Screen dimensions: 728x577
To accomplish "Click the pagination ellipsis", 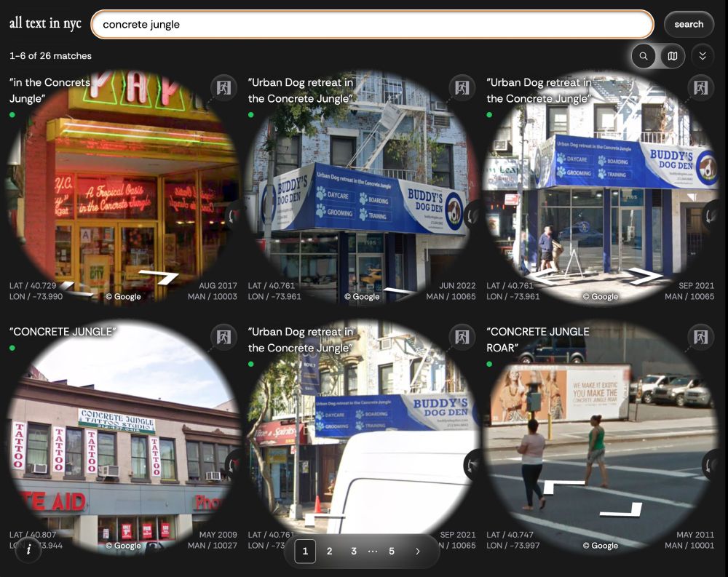I will (372, 551).
